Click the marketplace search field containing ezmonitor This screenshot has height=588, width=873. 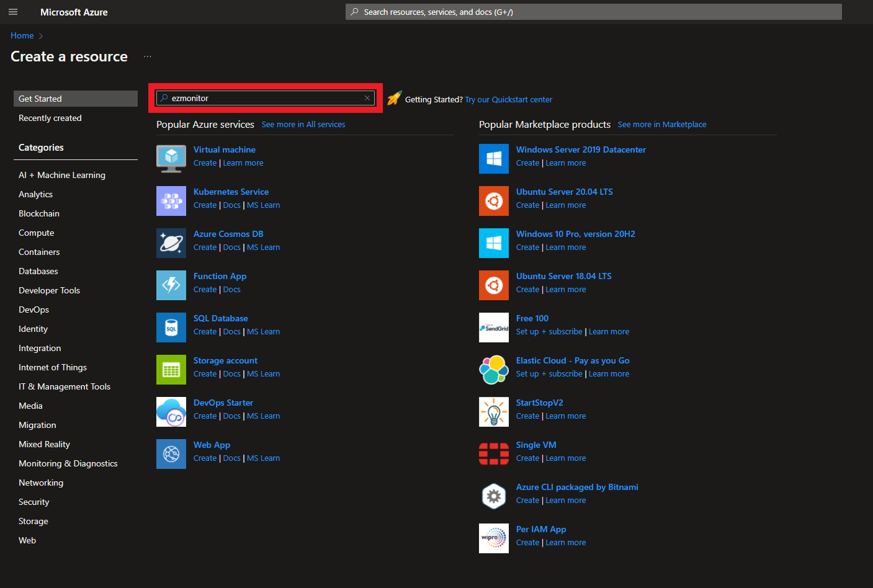pos(266,98)
